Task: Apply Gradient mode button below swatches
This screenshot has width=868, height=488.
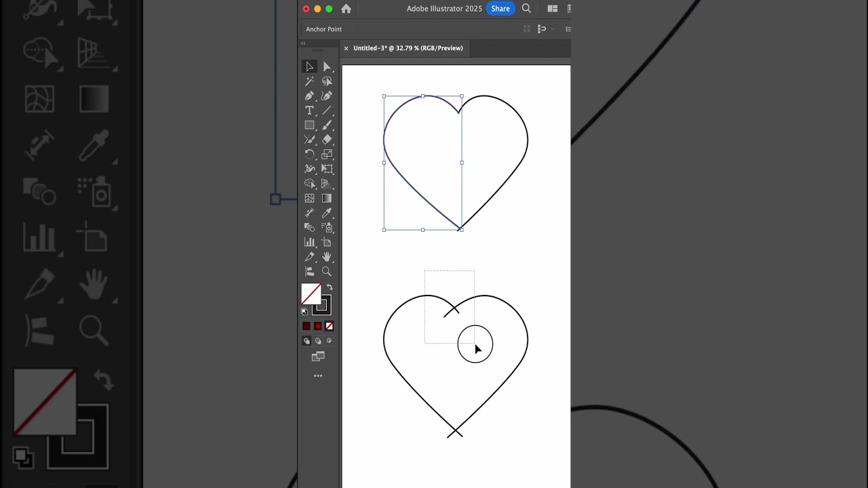Action: [318, 326]
